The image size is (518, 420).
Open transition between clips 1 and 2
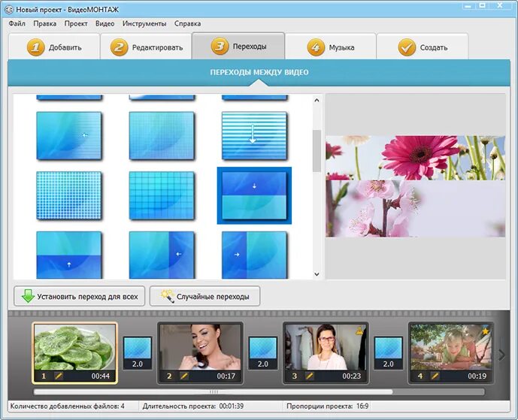coord(138,353)
